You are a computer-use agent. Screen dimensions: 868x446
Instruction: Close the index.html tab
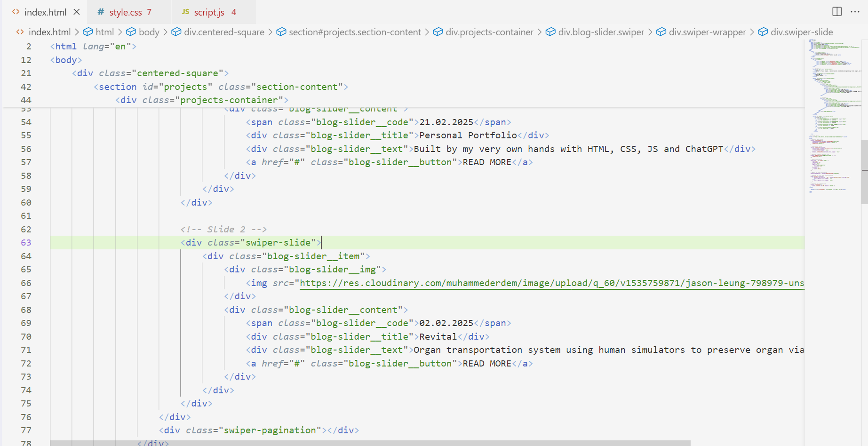tap(77, 12)
